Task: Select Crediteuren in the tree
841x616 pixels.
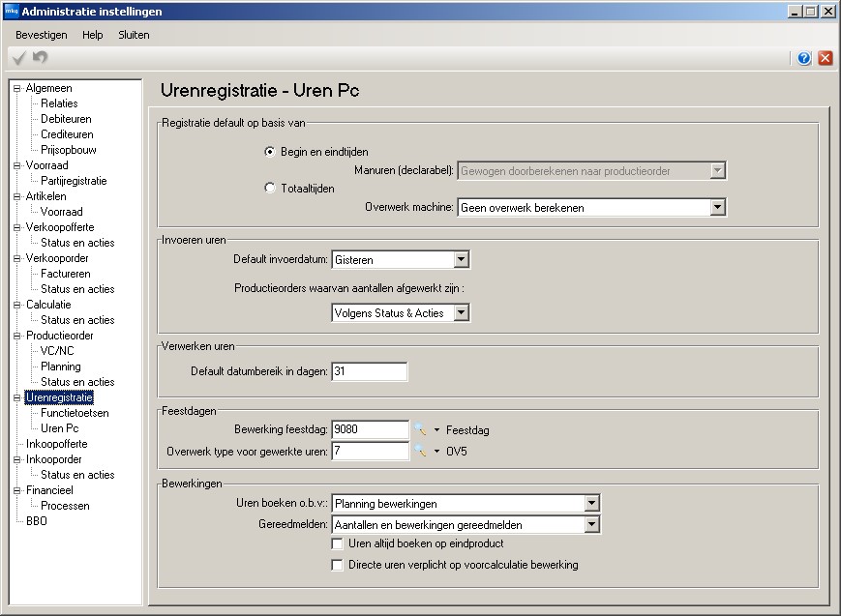Action: [x=67, y=134]
